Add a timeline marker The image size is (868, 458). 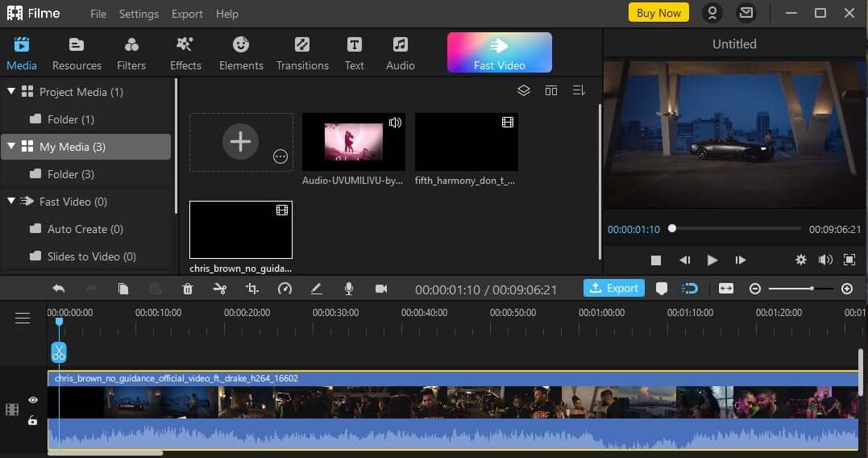pos(662,289)
